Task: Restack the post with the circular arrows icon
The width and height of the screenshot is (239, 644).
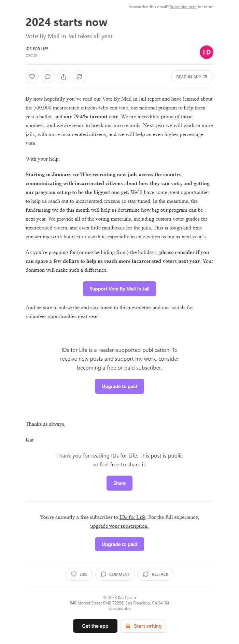Action: coord(79,76)
